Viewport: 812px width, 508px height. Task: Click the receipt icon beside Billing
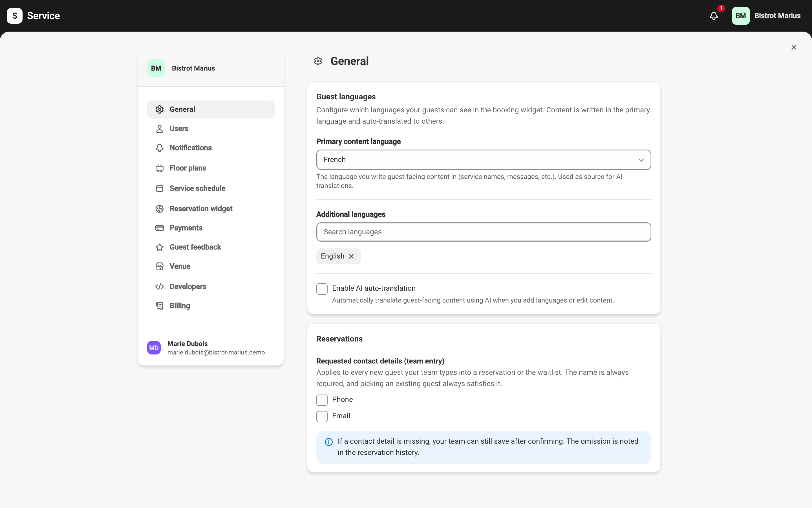tap(159, 306)
